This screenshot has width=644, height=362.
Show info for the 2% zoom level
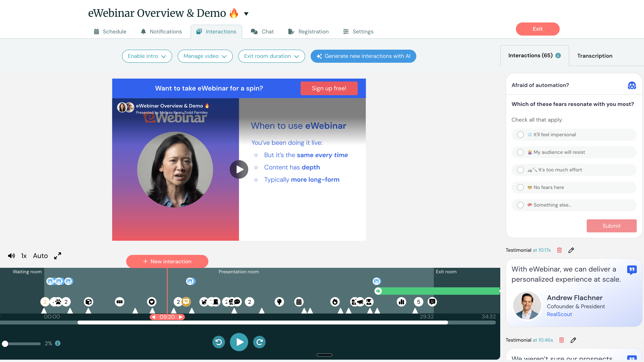(58, 343)
